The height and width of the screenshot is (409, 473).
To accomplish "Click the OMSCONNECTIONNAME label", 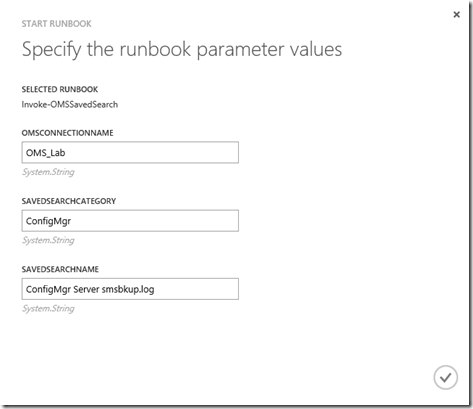I will coord(67,133).
